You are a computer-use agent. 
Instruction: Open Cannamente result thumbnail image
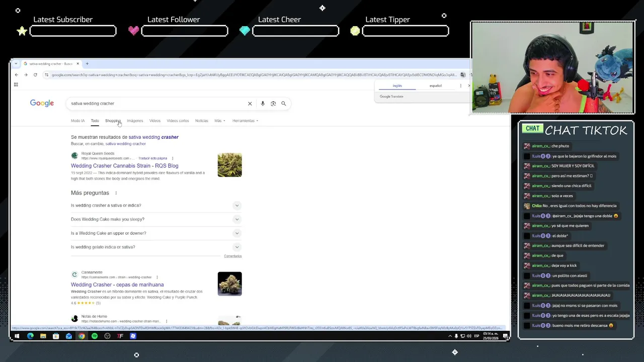[229, 284]
